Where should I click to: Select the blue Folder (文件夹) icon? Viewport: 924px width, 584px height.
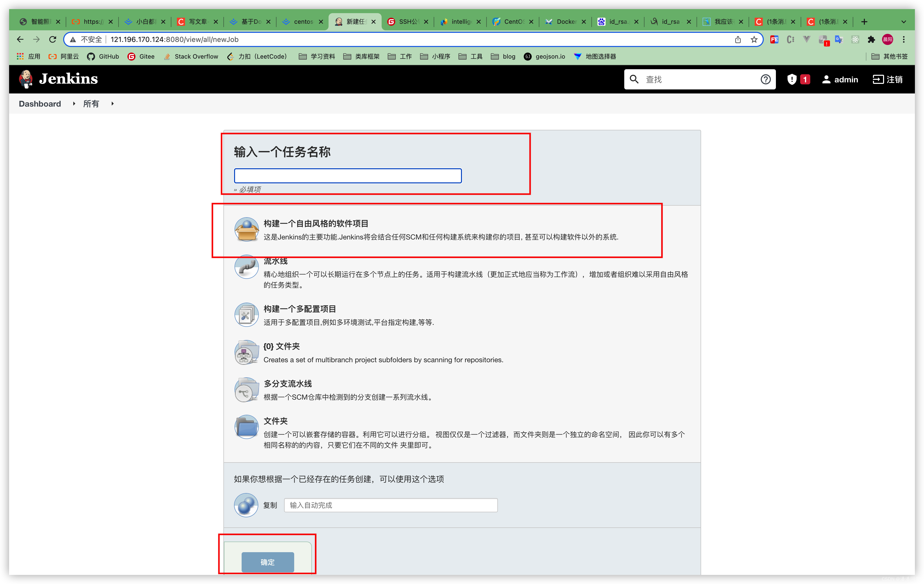tap(246, 427)
